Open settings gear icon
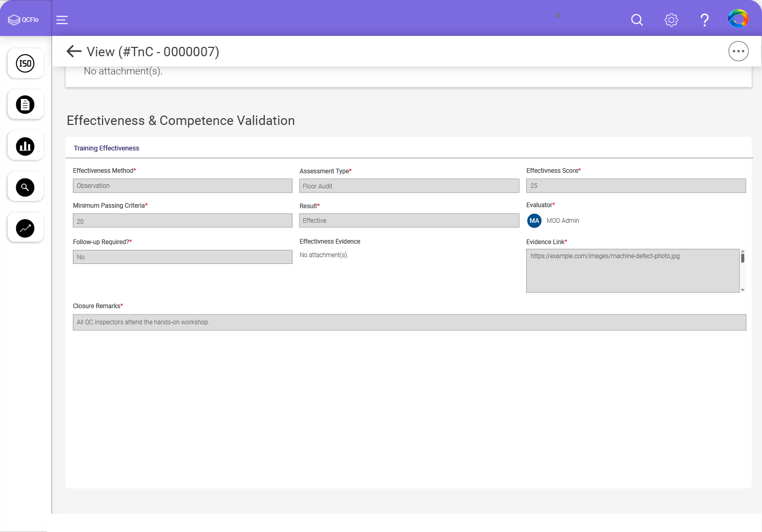Image resolution: width=762 pixels, height=532 pixels. tap(671, 20)
